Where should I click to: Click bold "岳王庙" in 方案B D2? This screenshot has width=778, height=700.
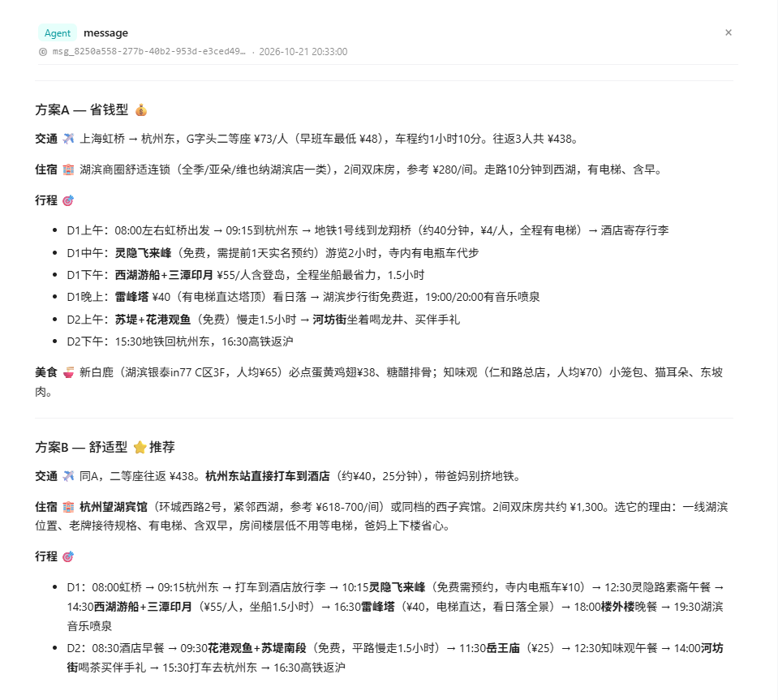pyautogui.click(x=503, y=648)
